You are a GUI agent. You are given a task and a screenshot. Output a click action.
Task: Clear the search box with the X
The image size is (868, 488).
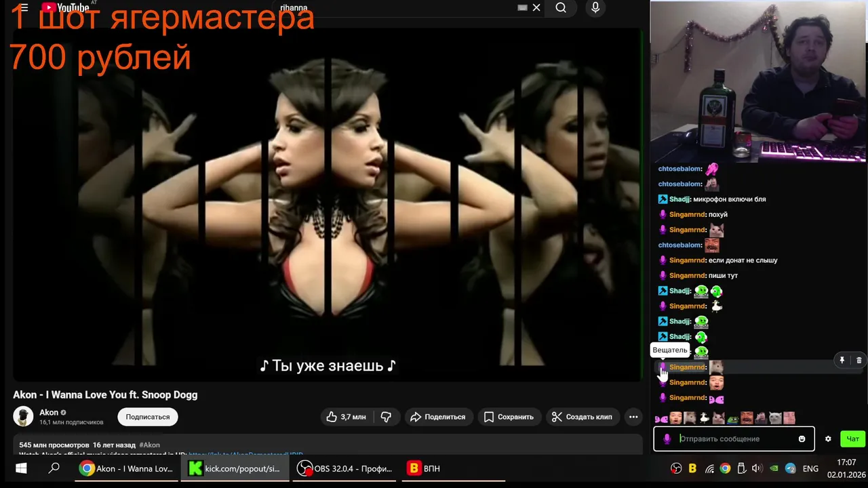[536, 8]
